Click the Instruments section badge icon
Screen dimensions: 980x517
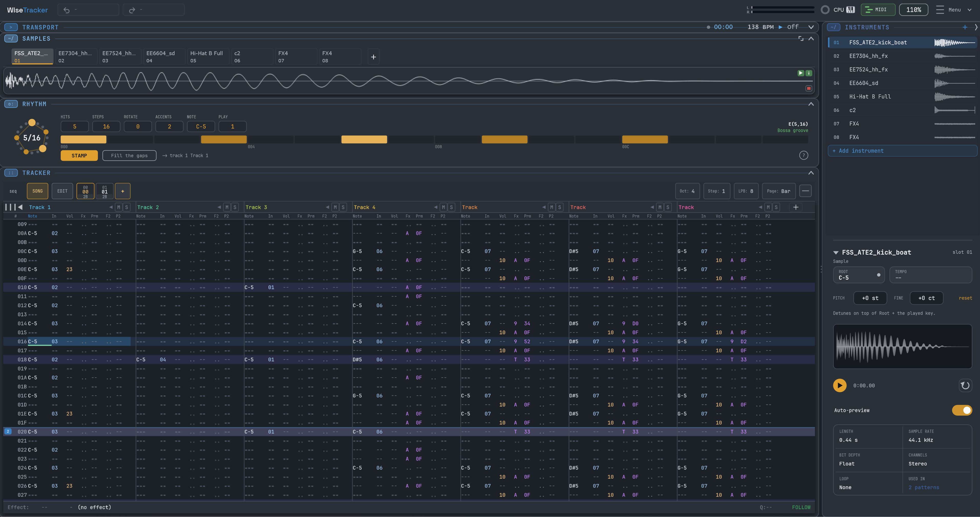point(833,27)
